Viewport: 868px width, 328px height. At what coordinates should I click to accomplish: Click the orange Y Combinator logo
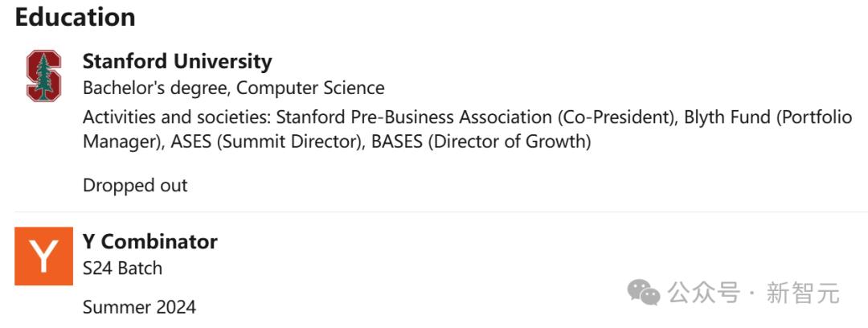tap(44, 256)
